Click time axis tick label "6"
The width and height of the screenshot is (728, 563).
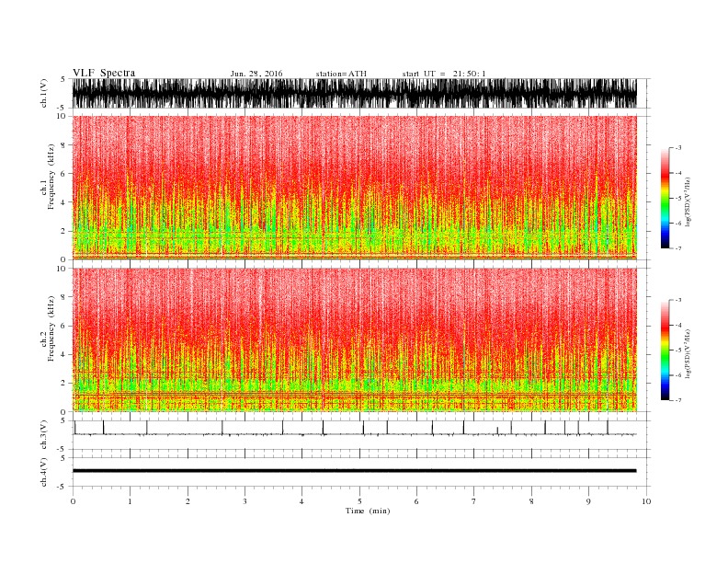416,501
